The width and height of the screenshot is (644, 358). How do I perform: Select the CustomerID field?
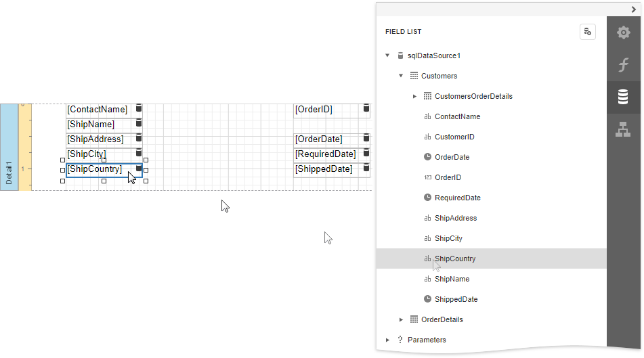[454, 137]
